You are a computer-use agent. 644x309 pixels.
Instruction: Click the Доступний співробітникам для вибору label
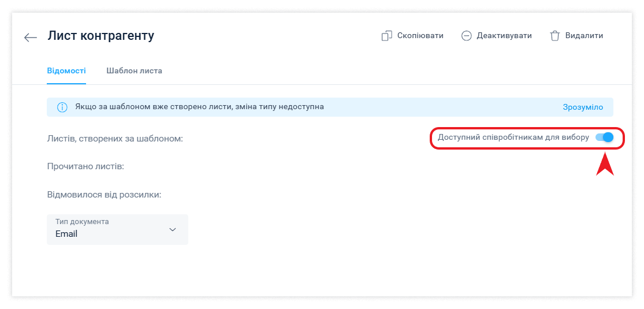513,137
